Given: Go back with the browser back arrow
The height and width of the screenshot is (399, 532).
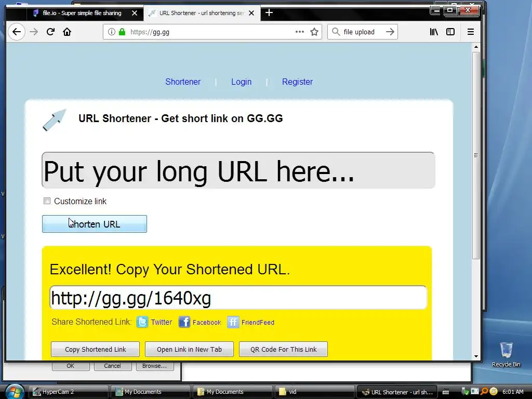Looking at the screenshot, I should 16,32.
